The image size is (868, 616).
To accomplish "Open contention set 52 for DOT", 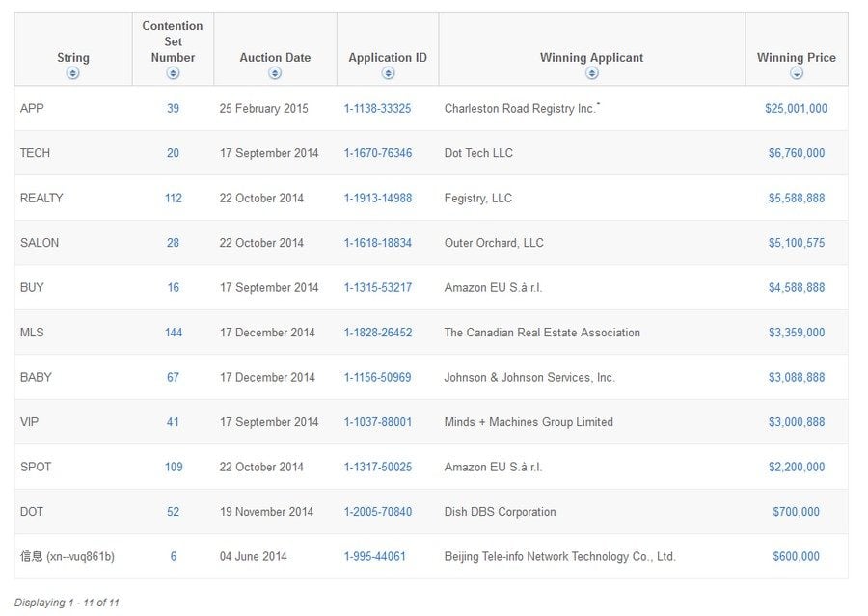I will tap(173, 512).
